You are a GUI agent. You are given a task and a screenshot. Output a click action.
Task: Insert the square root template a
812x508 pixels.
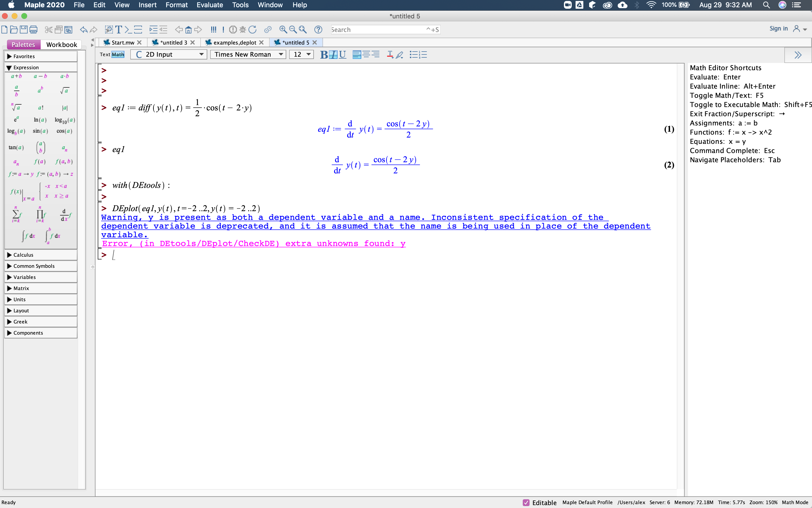[x=65, y=90]
